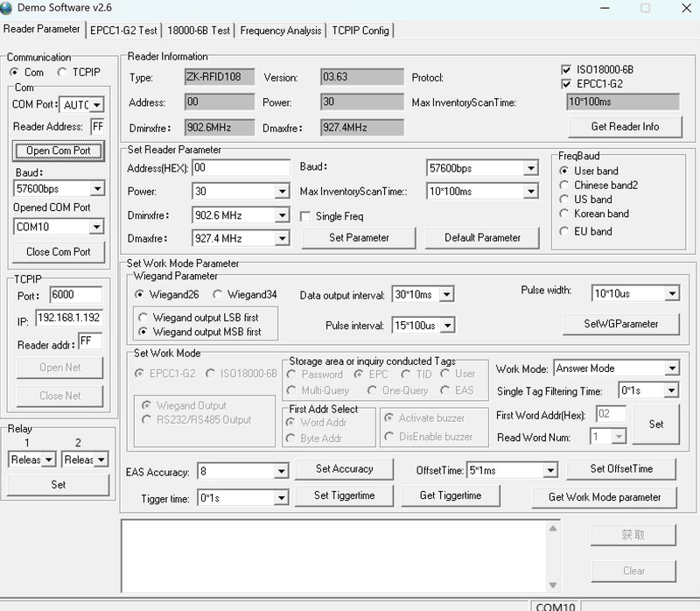Open the TCPIP Config tab
700x611 pixels.
(x=360, y=31)
